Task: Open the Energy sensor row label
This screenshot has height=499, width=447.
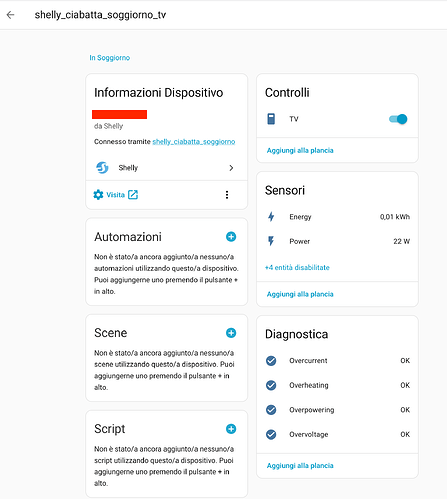Action: click(x=300, y=217)
